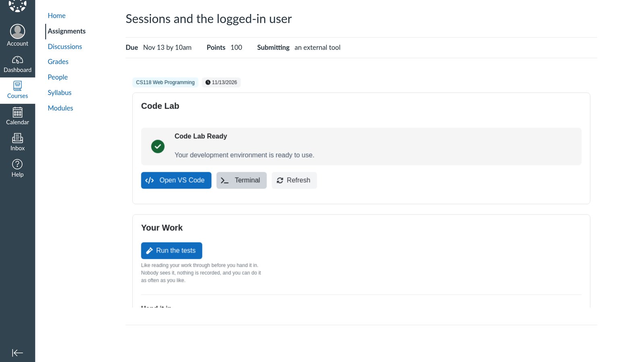Click the green Code Lab Ready checkmark

(x=158, y=146)
